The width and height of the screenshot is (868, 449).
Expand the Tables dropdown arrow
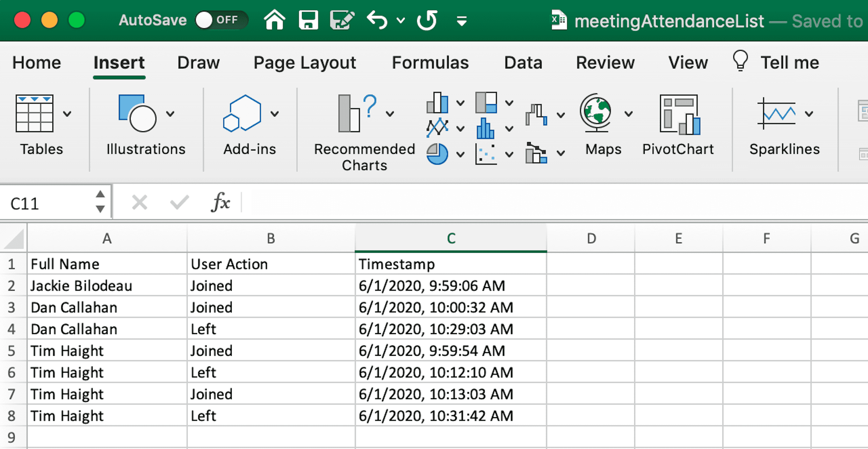tap(67, 114)
